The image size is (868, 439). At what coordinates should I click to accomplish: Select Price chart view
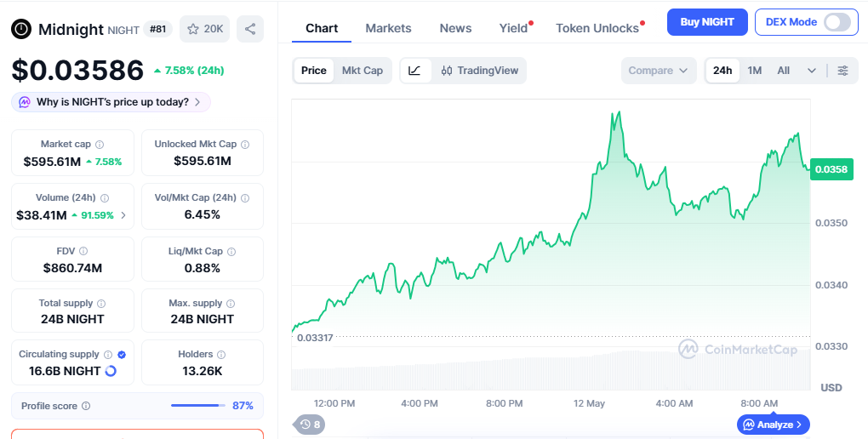coord(314,71)
